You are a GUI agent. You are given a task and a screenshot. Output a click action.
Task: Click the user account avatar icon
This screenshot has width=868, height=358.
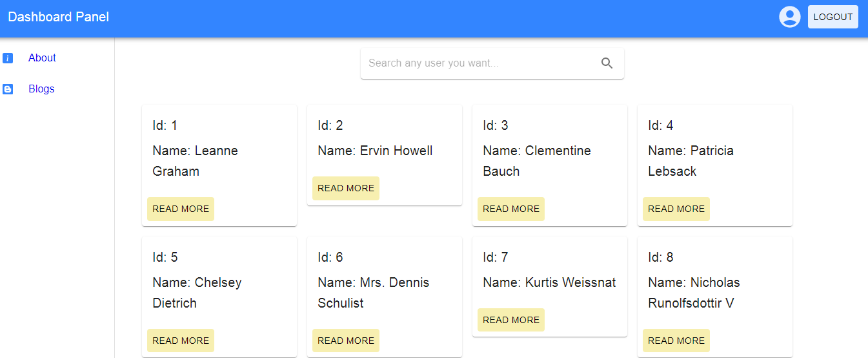(790, 17)
